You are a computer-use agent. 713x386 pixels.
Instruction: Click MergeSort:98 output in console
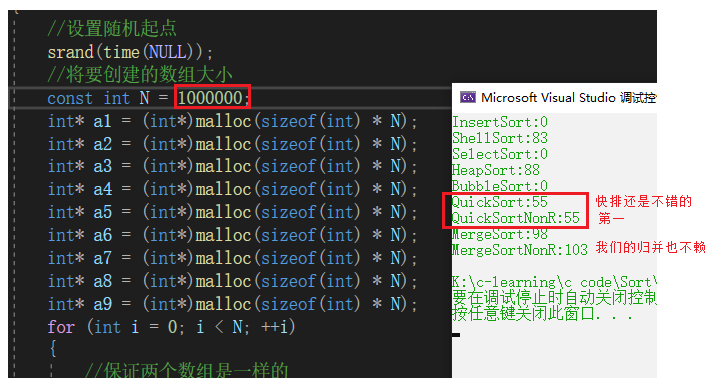click(x=500, y=234)
